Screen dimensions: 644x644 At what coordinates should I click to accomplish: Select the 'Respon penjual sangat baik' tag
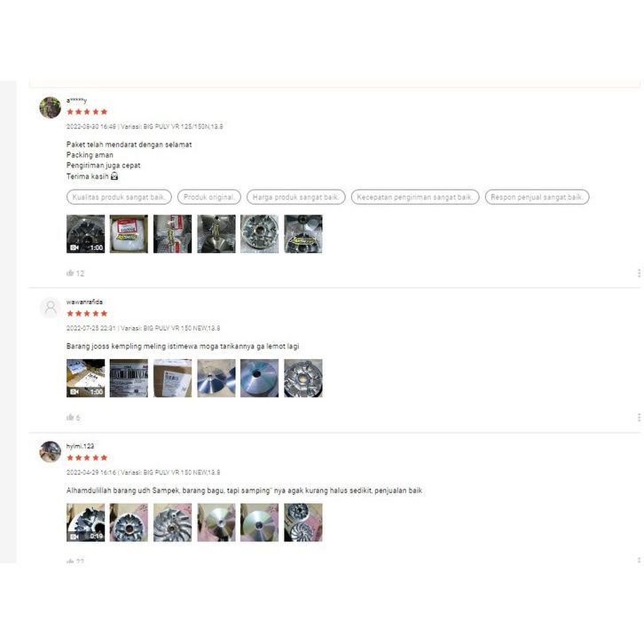(x=537, y=197)
